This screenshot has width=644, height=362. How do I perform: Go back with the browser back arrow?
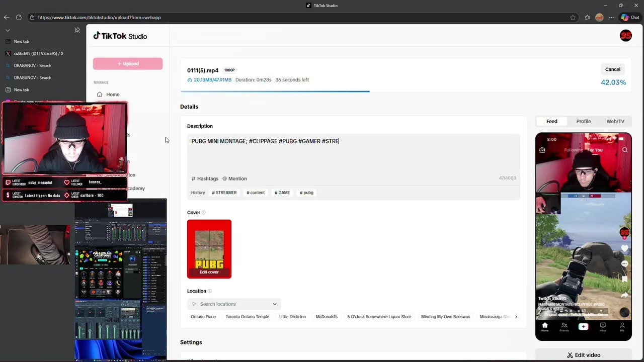point(7,17)
